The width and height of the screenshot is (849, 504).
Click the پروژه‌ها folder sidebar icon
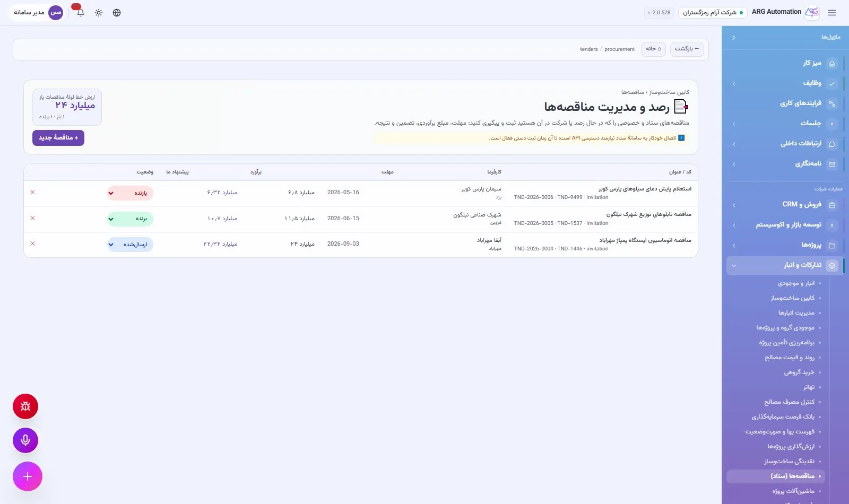(x=832, y=245)
